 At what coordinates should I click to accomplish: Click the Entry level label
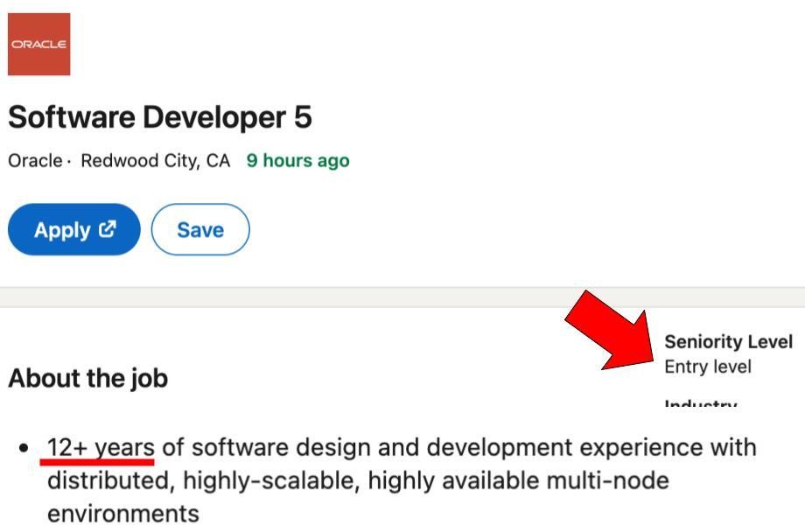[707, 366]
